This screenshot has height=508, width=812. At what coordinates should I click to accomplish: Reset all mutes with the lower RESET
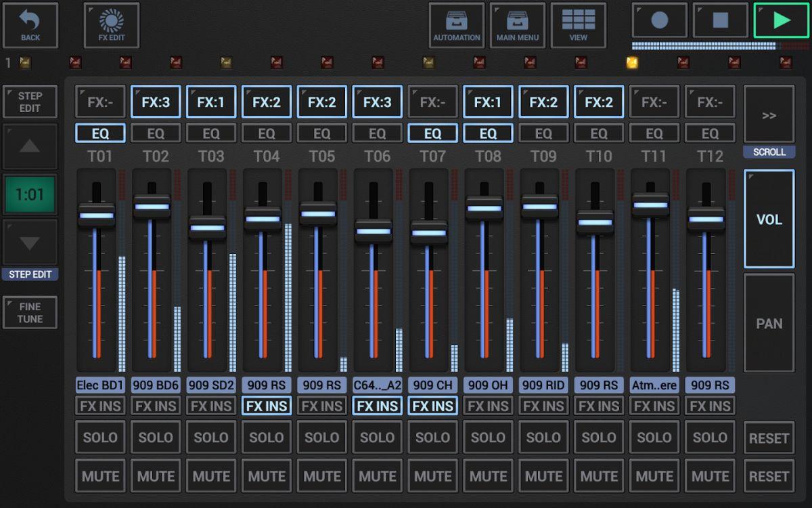coord(769,476)
